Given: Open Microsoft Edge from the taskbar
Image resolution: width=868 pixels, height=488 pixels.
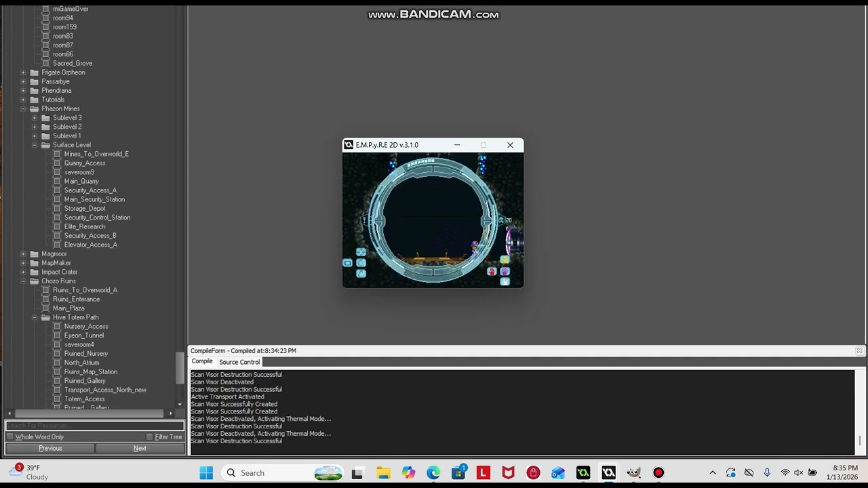Looking at the screenshot, I should pos(433,472).
